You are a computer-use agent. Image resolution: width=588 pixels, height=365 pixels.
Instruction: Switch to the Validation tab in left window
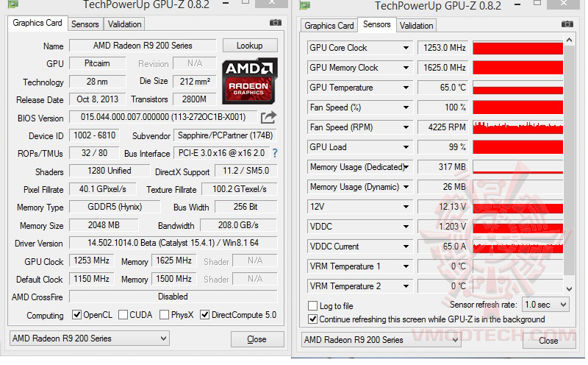tap(125, 24)
